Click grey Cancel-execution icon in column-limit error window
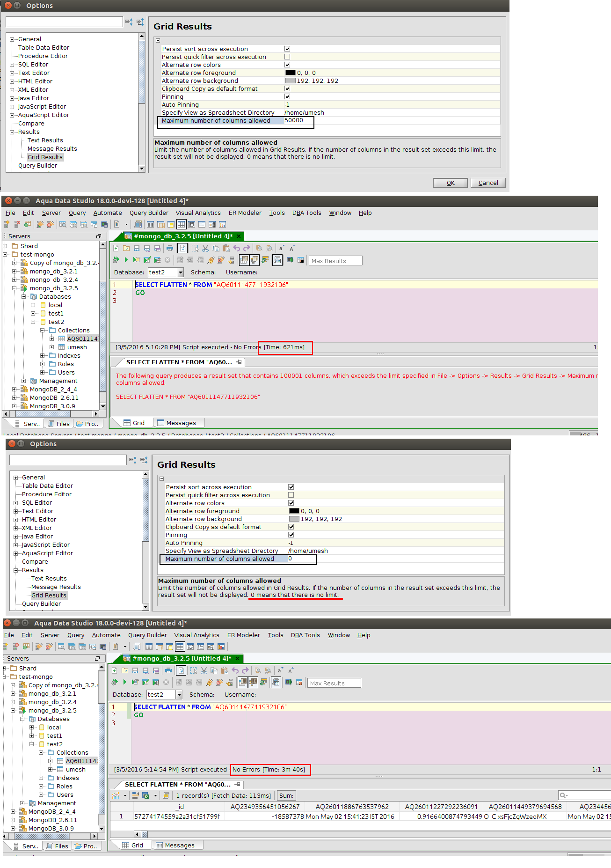The height and width of the screenshot is (868, 611). pos(167,260)
